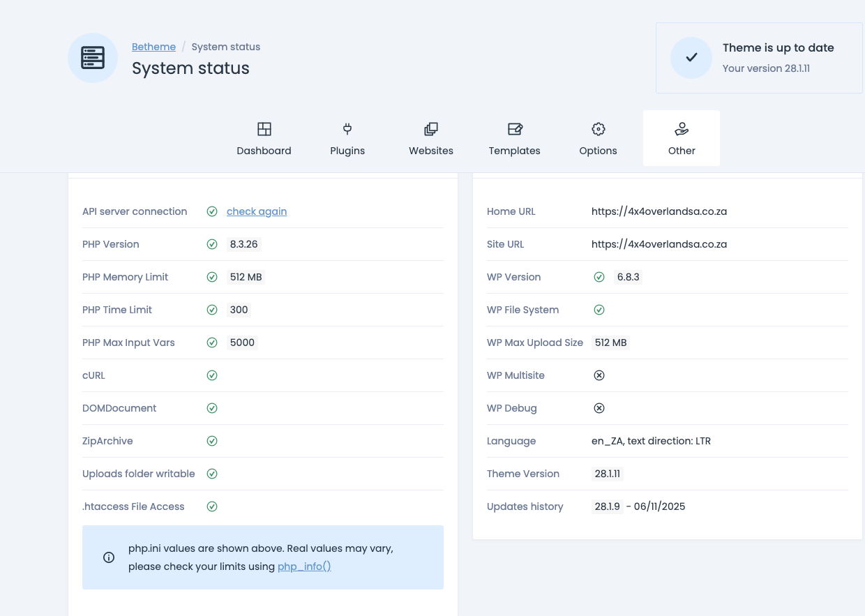The image size is (865, 616).
Task: Switch to the Plugins tab
Action: 347,138
